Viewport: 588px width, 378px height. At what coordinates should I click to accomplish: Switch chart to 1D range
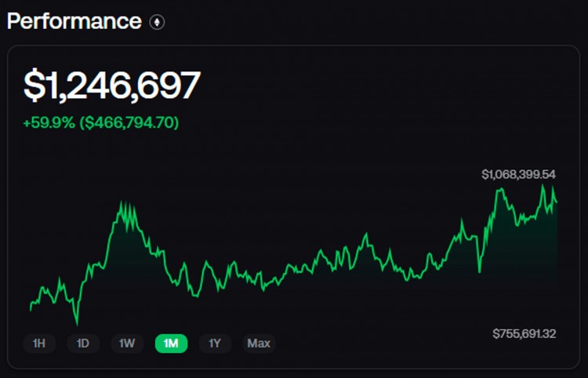click(83, 343)
